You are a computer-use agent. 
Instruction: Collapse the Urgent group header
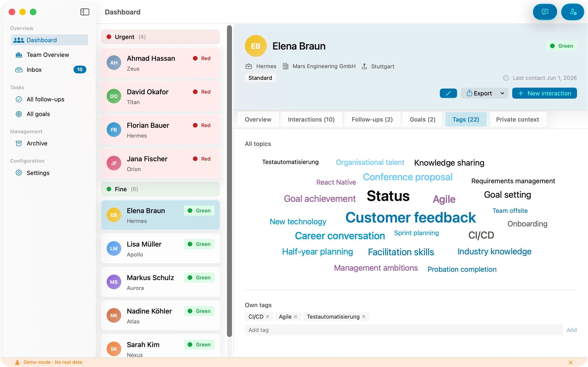pyautogui.click(x=160, y=37)
